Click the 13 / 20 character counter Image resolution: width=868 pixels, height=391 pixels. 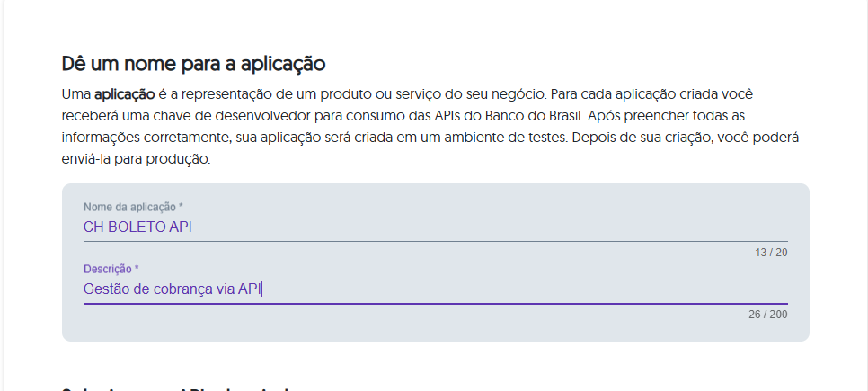click(x=771, y=253)
